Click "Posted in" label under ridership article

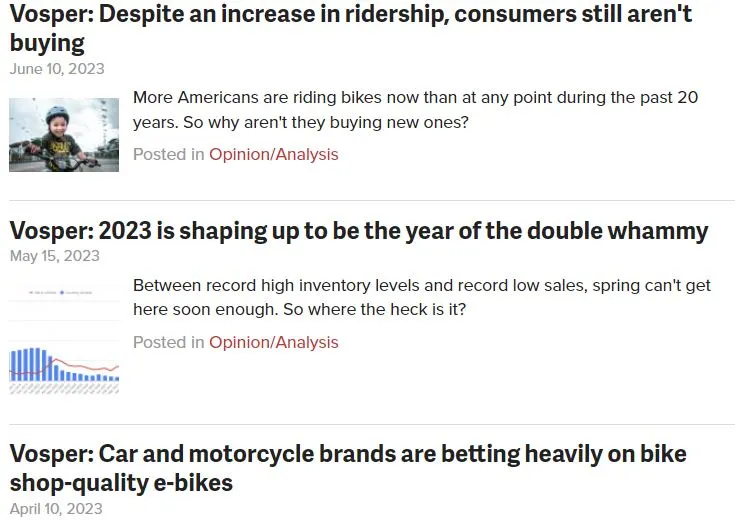168,154
